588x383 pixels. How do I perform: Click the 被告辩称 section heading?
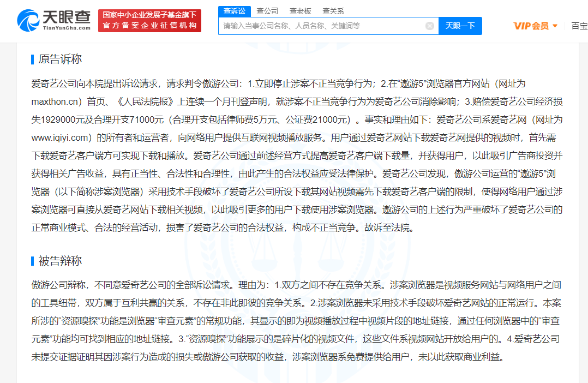click(x=60, y=261)
